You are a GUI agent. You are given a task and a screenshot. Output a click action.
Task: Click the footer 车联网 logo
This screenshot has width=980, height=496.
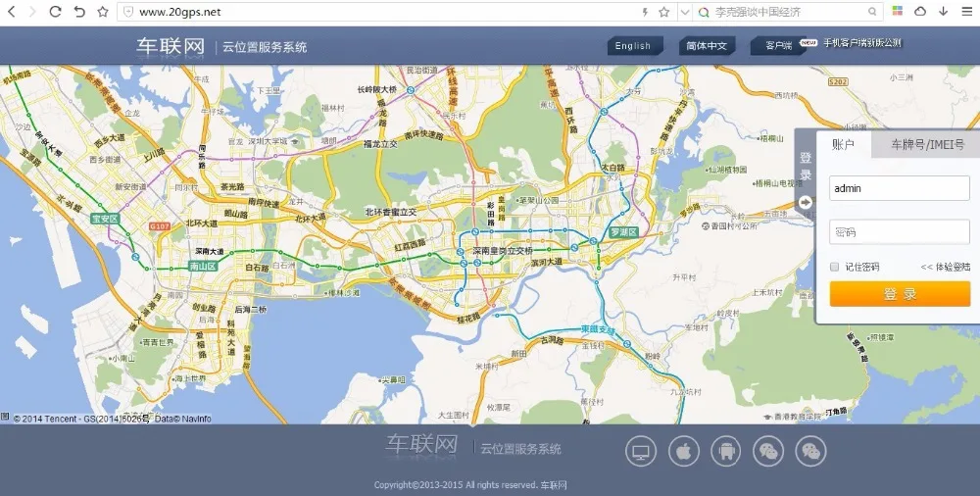click(x=421, y=445)
